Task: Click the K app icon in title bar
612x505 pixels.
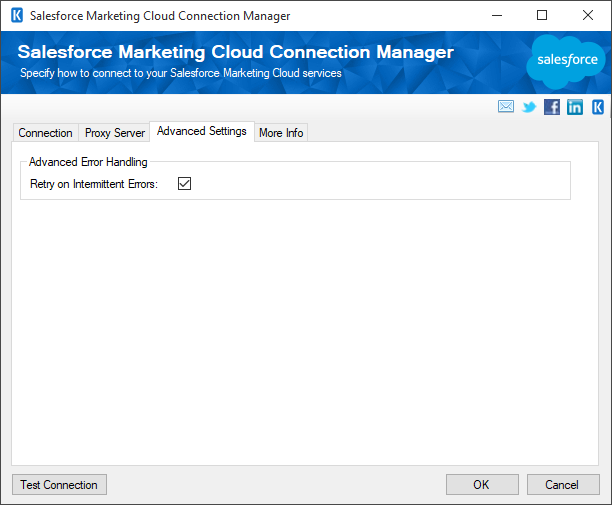Action: (x=17, y=16)
